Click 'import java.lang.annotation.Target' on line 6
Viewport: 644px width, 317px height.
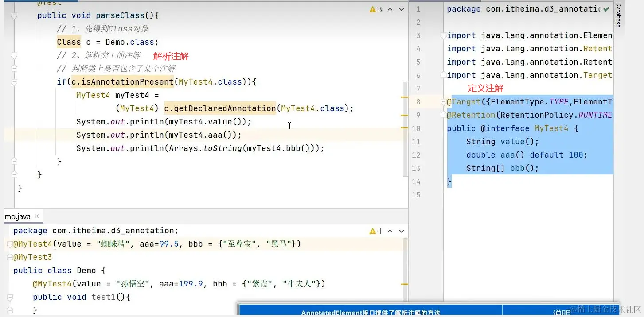[x=530, y=75]
